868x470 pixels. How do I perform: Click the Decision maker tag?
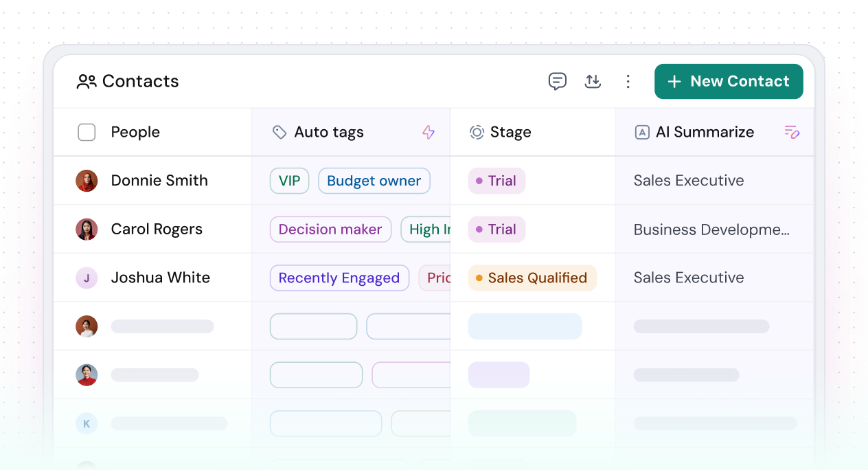tap(330, 230)
